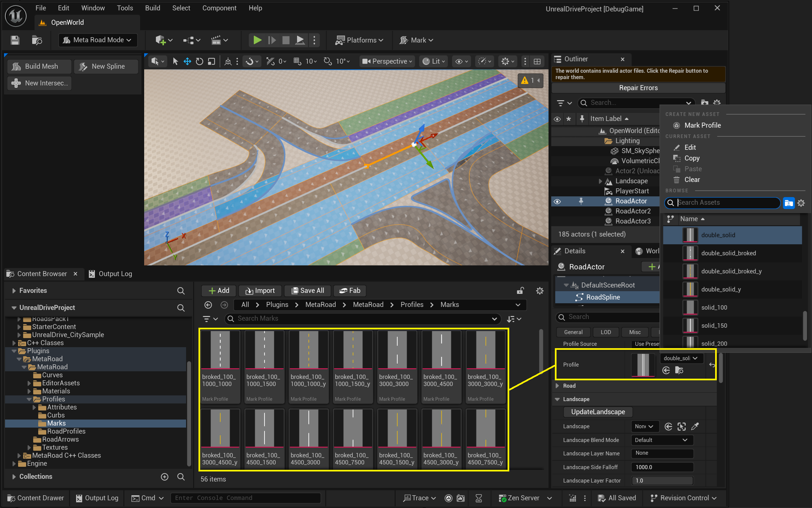
Task: Pick the Landscape actor from the scene with the eyedropper
Action: point(695,426)
